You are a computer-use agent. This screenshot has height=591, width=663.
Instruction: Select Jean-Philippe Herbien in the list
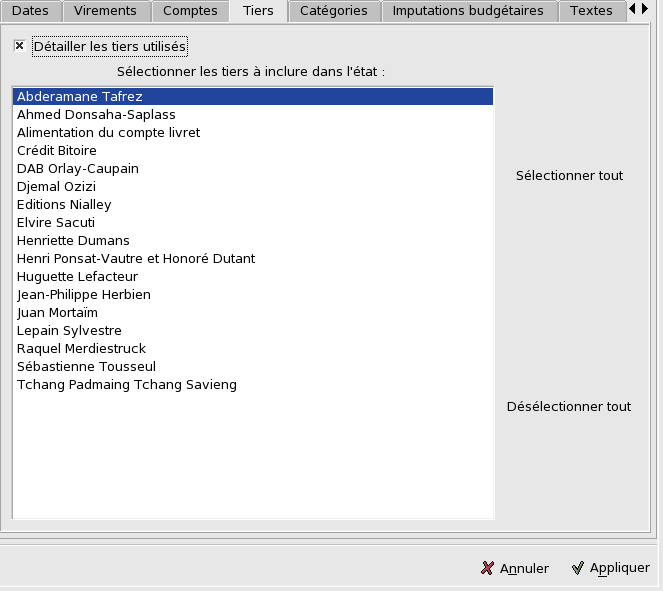coord(253,294)
